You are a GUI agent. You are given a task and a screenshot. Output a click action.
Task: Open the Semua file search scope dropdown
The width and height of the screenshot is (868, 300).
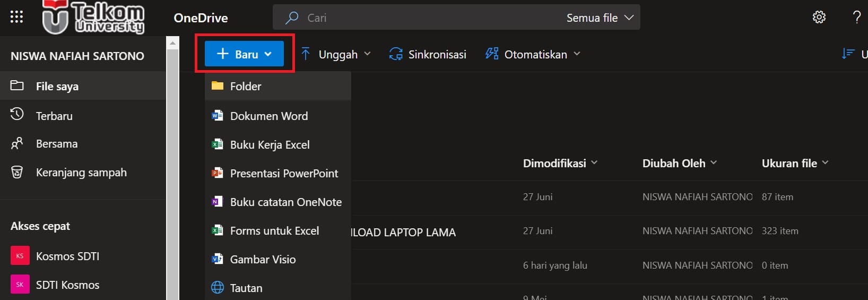(600, 18)
